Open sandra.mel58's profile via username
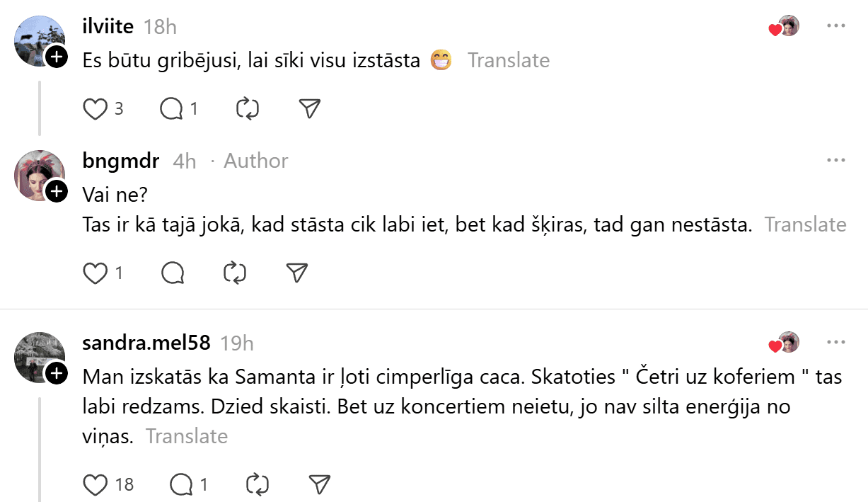The width and height of the screenshot is (868, 502). pyautogui.click(x=146, y=343)
